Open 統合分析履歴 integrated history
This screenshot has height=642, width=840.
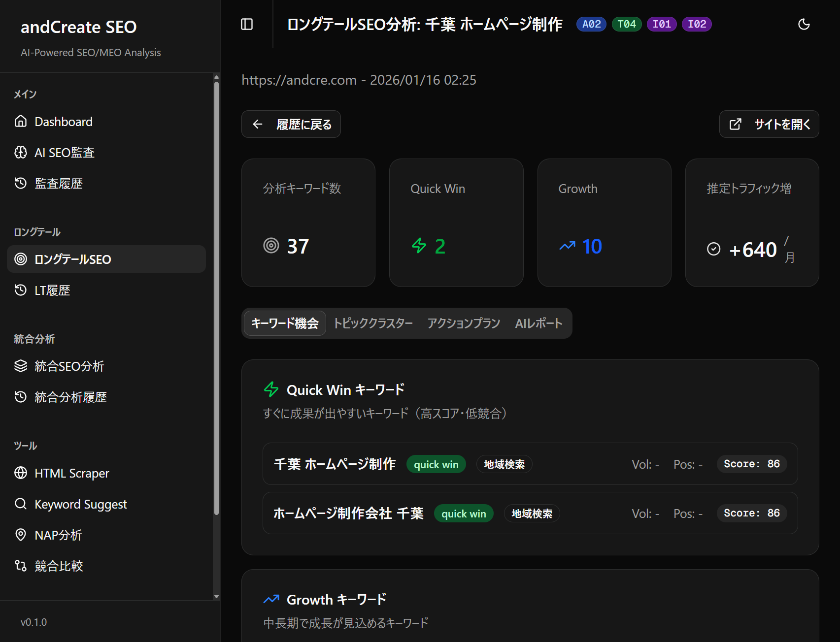click(71, 397)
